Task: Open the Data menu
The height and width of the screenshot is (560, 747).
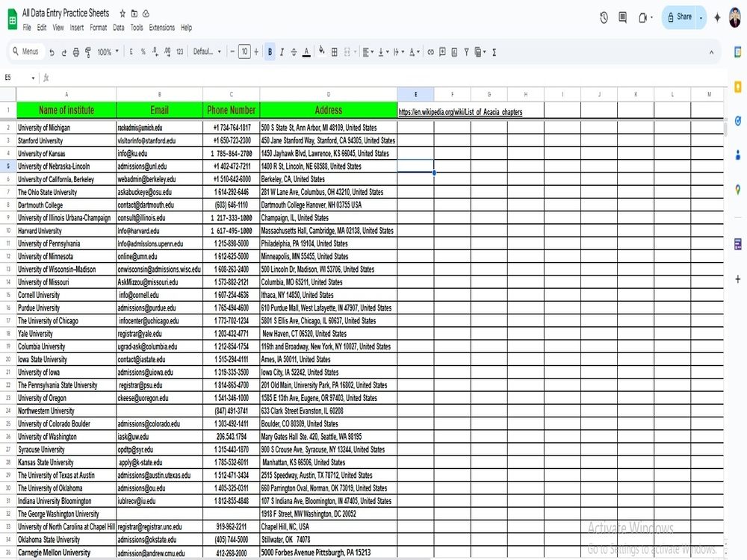Action: (x=119, y=28)
